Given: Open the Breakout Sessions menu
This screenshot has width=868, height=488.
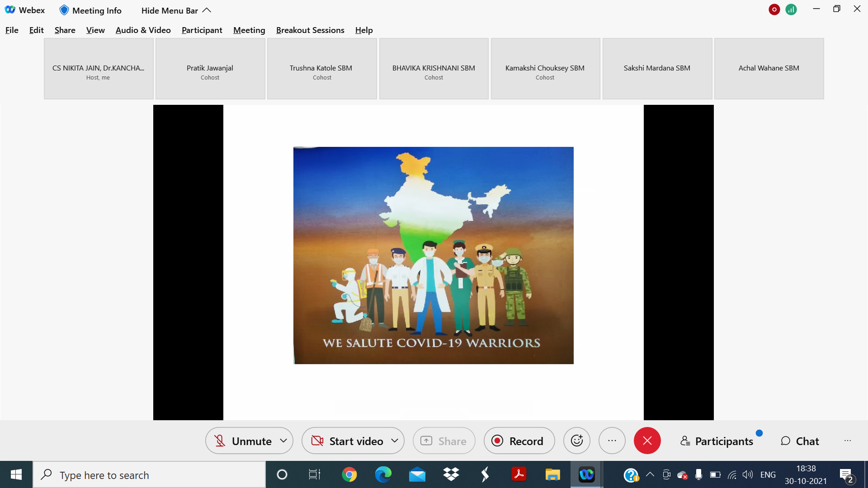Looking at the screenshot, I should point(310,30).
